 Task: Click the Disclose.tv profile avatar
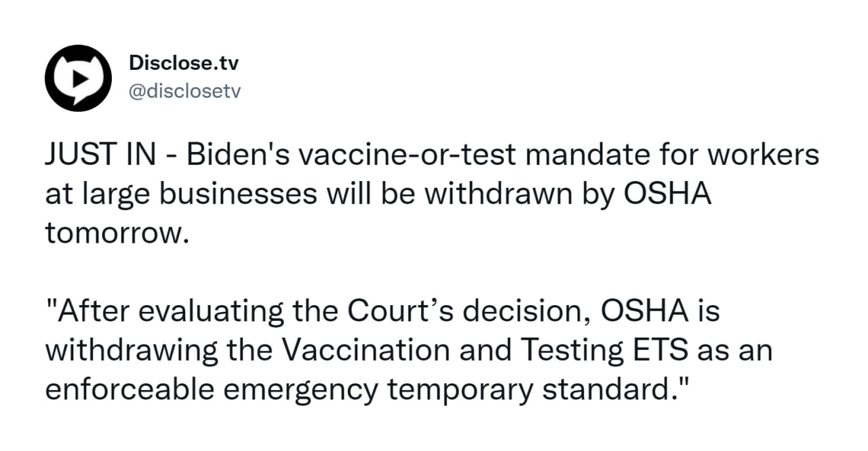[x=77, y=78]
